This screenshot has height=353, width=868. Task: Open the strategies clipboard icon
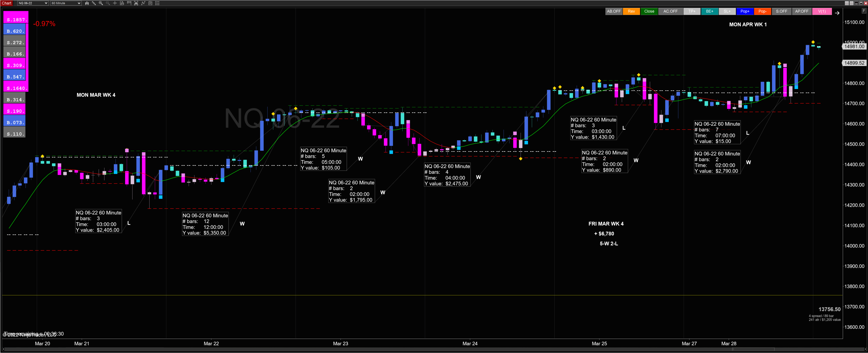point(150,3)
